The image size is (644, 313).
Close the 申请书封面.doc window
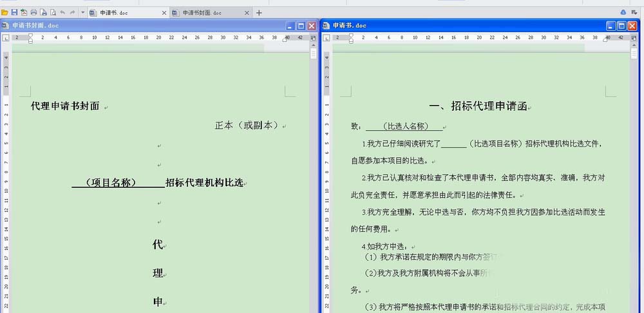(x=312, y=26)
